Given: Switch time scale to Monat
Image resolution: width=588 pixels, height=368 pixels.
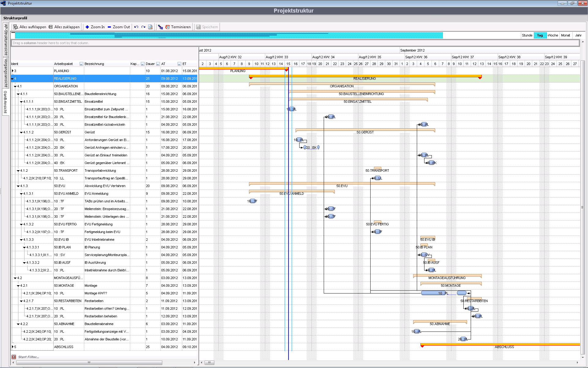Looking at the screenshot, I should click(565, 35).
